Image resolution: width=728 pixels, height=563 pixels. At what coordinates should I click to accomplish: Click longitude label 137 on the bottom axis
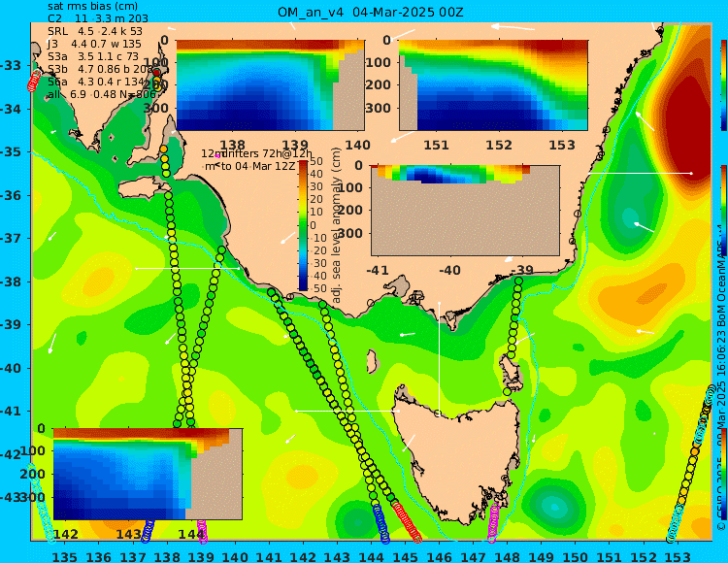tap(133, 556)
